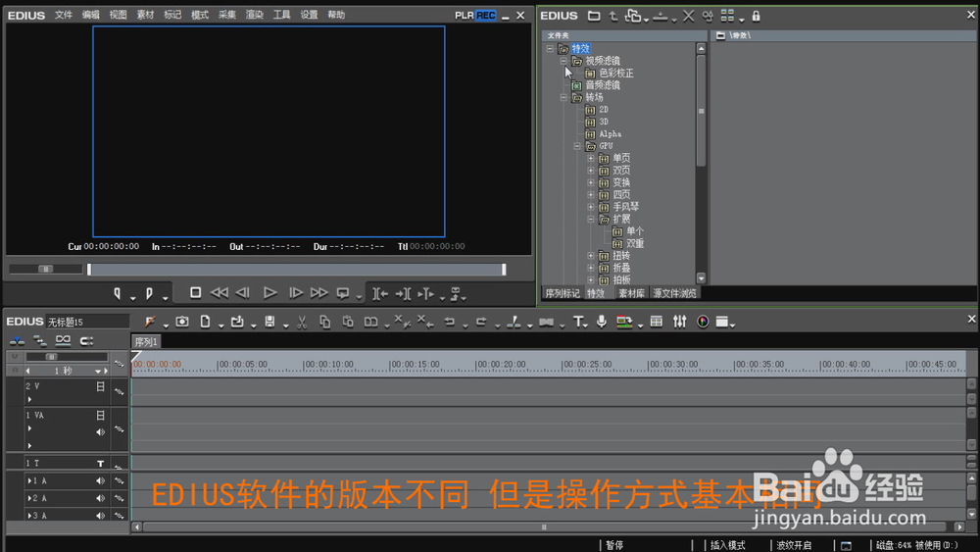Viewport: 980px width, 552px height.
Task: Open the 编辑 menu
Action: pos(90,15)
